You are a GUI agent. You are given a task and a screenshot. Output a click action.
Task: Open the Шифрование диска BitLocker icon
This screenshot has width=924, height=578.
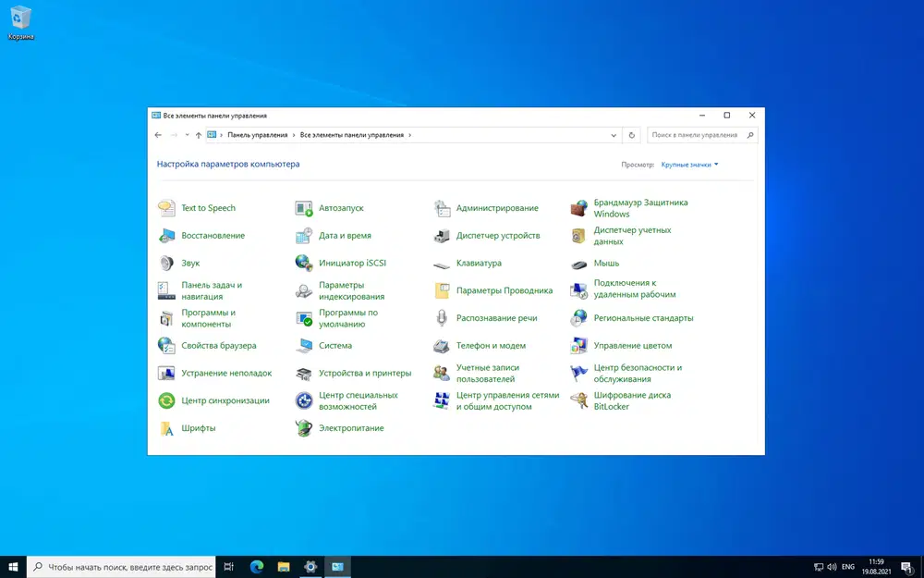tap(578, 400)
